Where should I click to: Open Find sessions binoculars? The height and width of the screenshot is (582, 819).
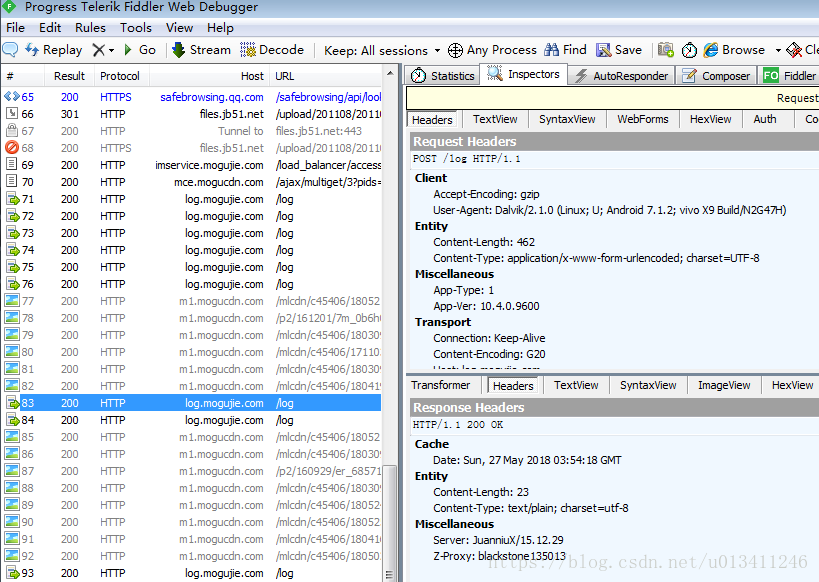pyautogui.click(x=565, y=50)
